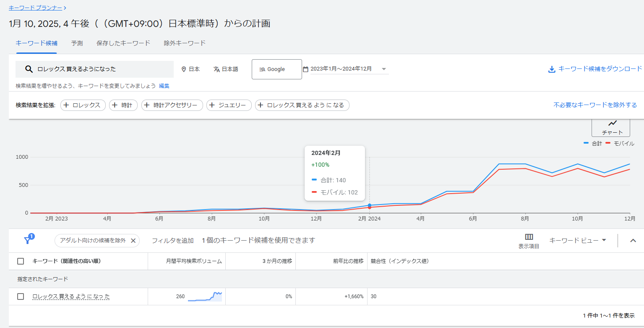Remove the アダルト向けの候補を除外 filter chip
The height and width of the screenshot is (328, 644).
(x=133, y=241)
